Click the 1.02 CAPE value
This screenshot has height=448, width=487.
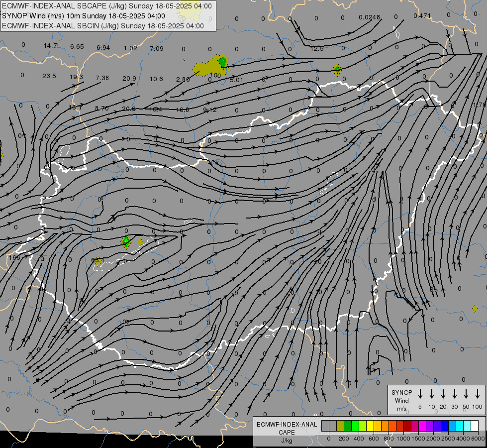tap(130, 48)
